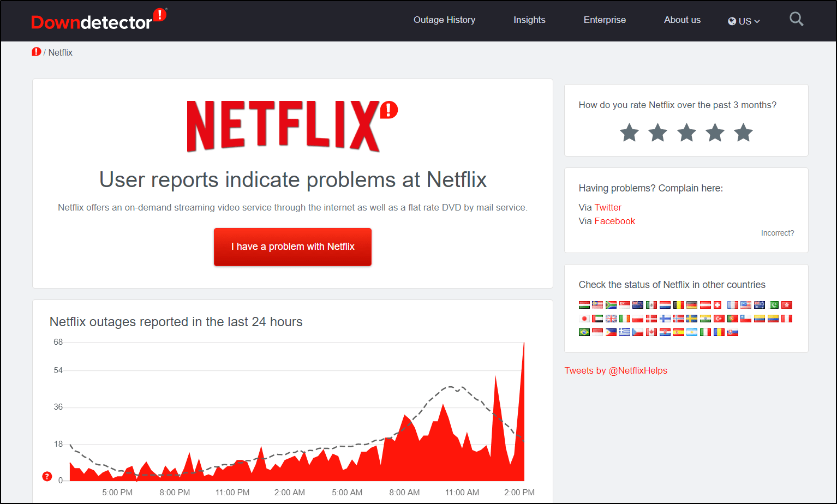
Task: Select the Pakistan flag
Action: [773, 305]
